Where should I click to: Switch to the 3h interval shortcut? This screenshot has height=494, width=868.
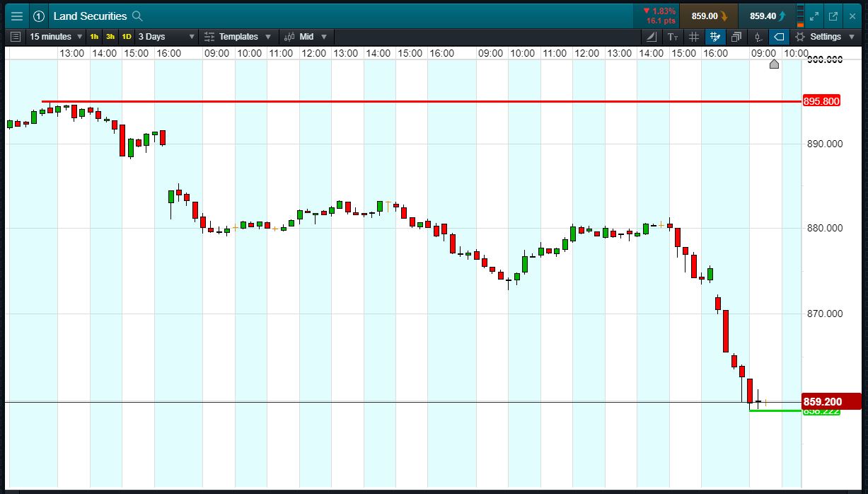pos(110,37)
